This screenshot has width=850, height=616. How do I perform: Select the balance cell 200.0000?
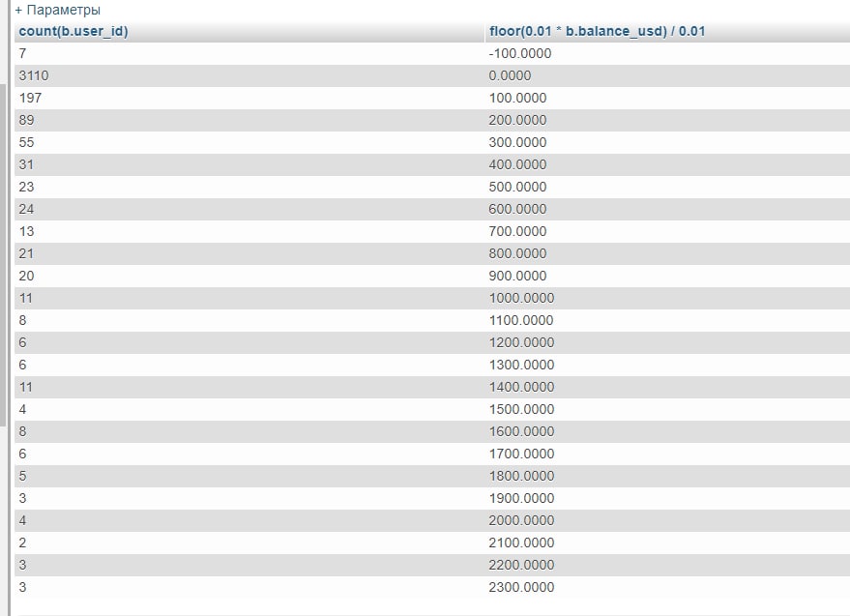667,120
